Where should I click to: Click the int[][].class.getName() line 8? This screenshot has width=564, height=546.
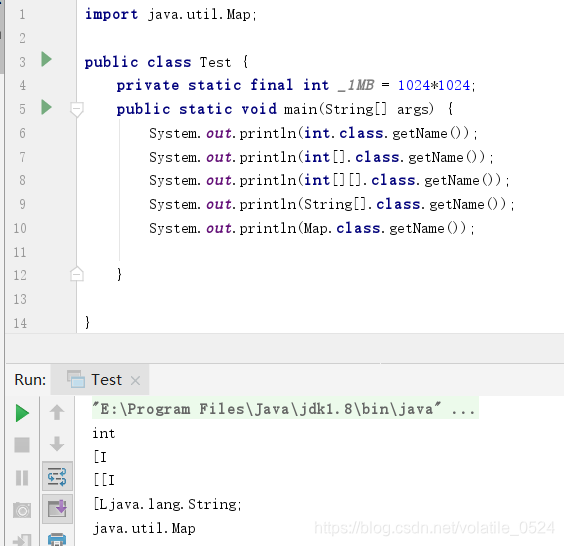tap(329, 180)
